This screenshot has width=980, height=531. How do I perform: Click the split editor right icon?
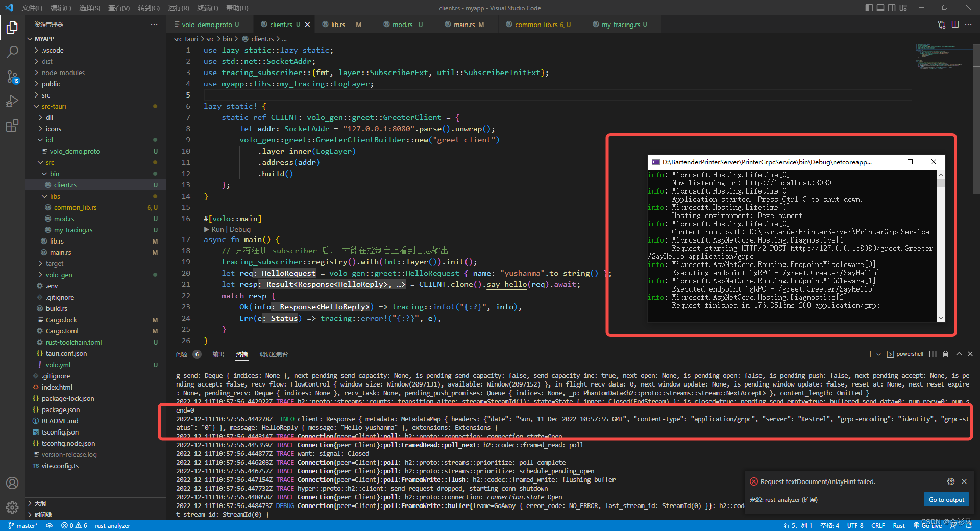[955, 25]
